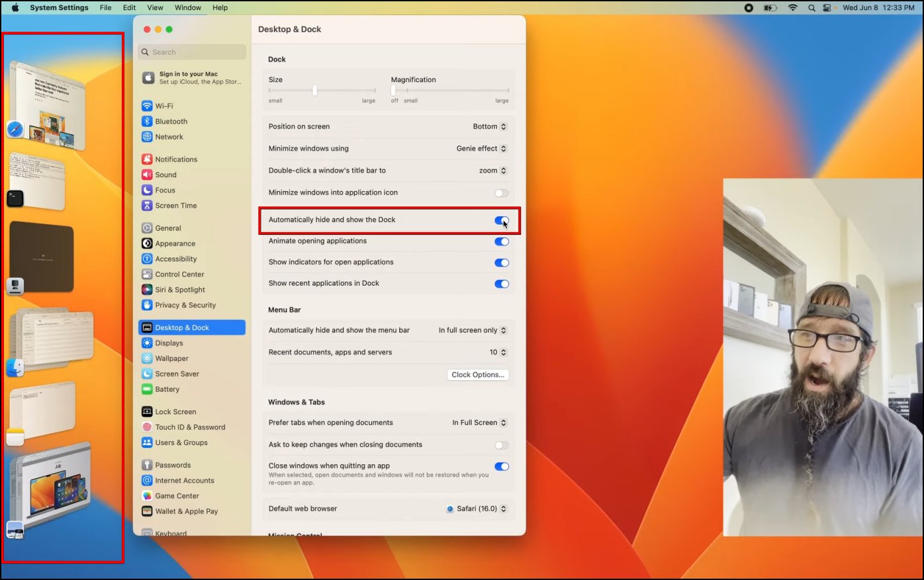This screenshot has height=580, width=924.
Task: Open Position on screen dropdown
Action: click(x=490, y=126)
